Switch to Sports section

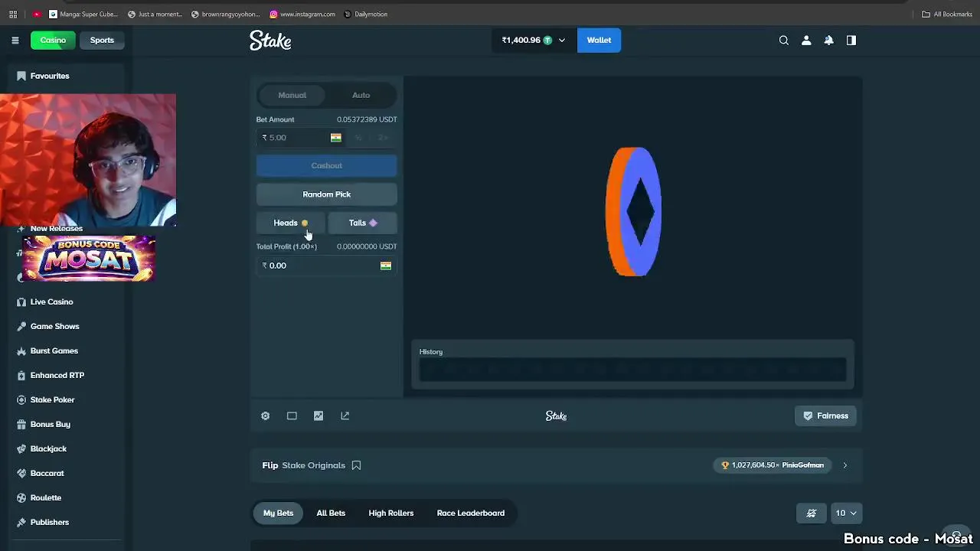(102, 41)
